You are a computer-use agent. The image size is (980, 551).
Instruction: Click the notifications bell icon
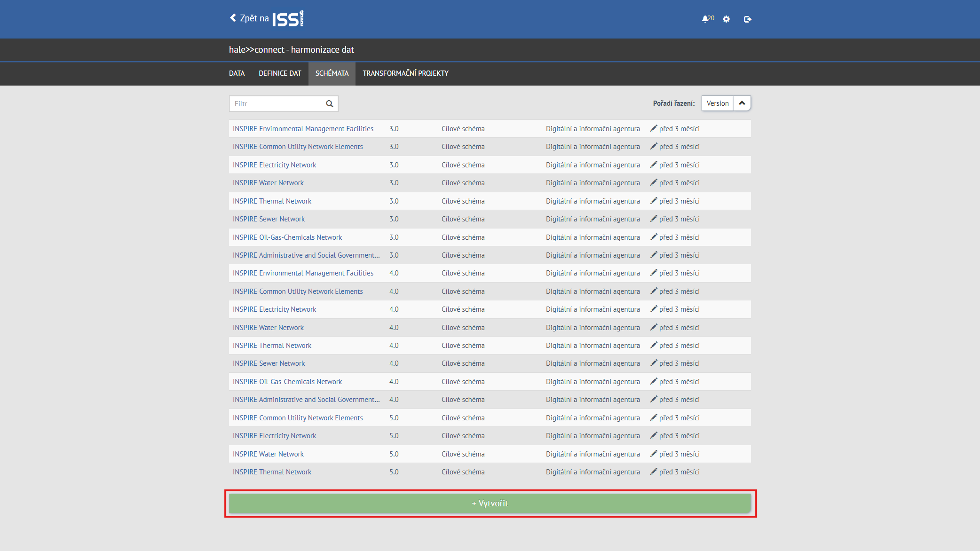pyautogui.click(x=705, y=19)
